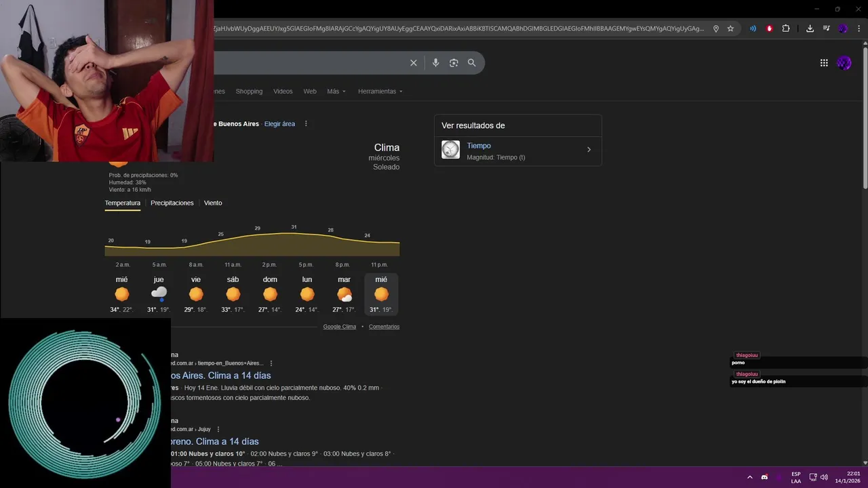The image size is (868, 488).
Task: Click the 31 temperature point on the graph
Action: pos(294,227)
